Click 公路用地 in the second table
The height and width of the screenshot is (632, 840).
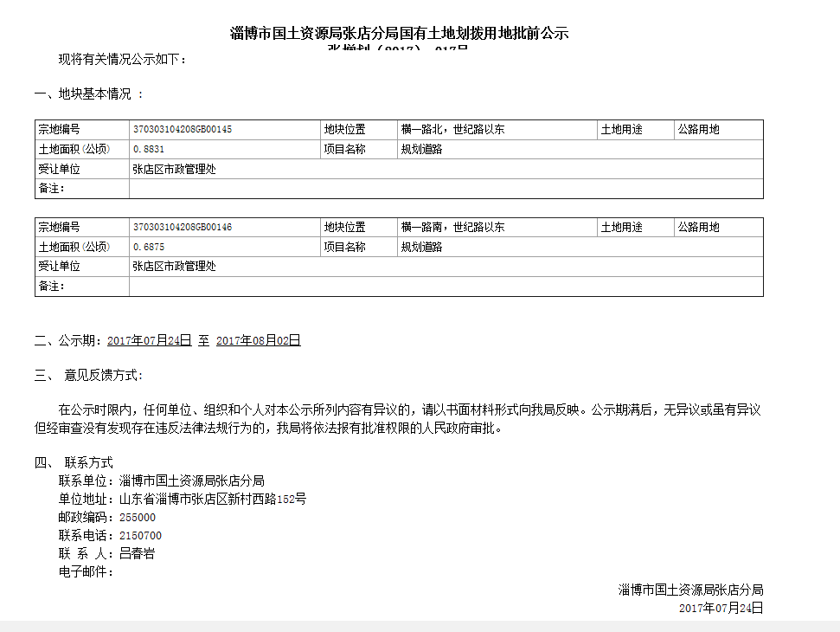pos(699,228)
